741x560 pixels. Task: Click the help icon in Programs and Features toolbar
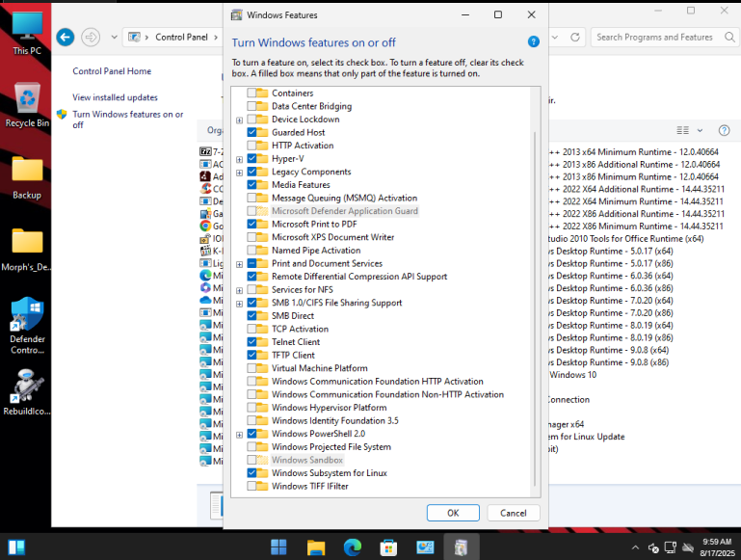click(724, 130)
